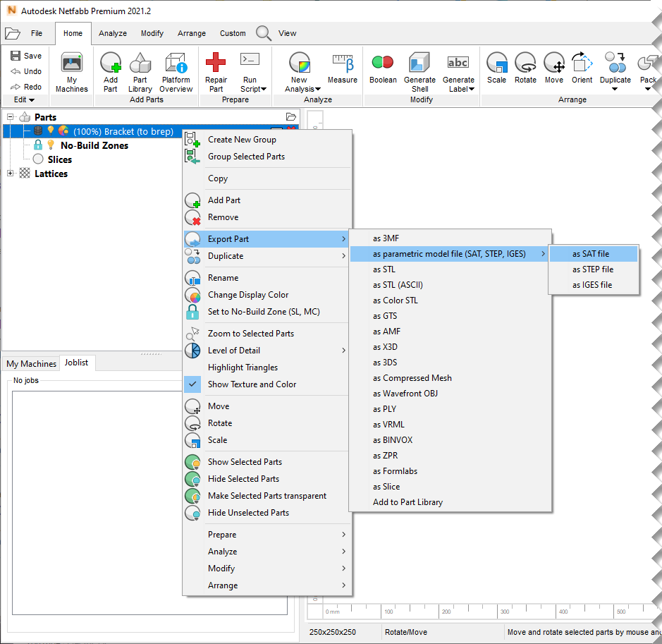
Task: Export the part as 3MF
Action: pyautogui.click(x=450, y=238)
